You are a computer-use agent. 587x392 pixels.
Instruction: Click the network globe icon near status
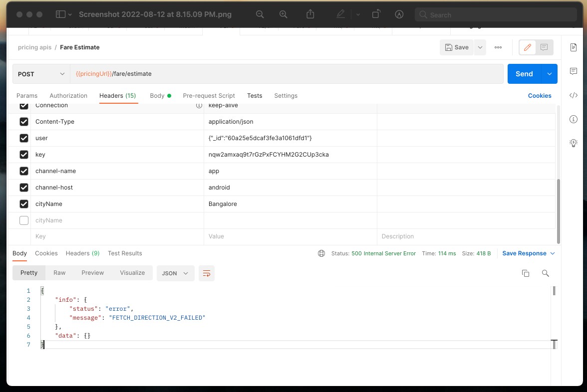321,253
